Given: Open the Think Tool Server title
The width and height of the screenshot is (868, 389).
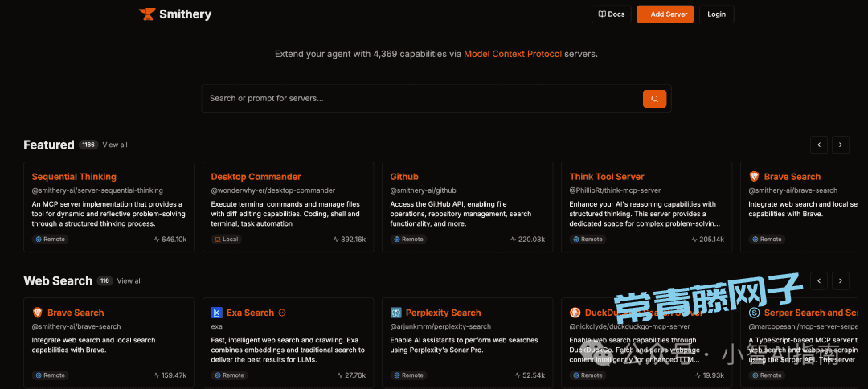Looking at the screenshot, I should pyautogui.click(x=607, y=177).
